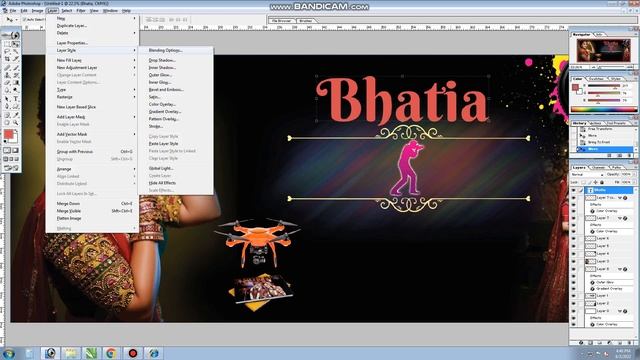Select the Slice tool
The width and height of the screenshot is (640, 360).
point(16,59)
